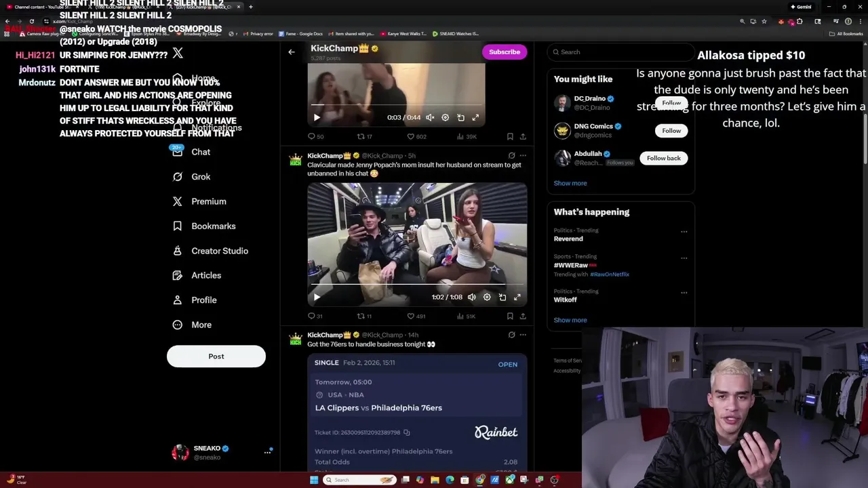Open Premium in the sidebar
This screenshot has width=868, height=488.
(x=199, y=201)
